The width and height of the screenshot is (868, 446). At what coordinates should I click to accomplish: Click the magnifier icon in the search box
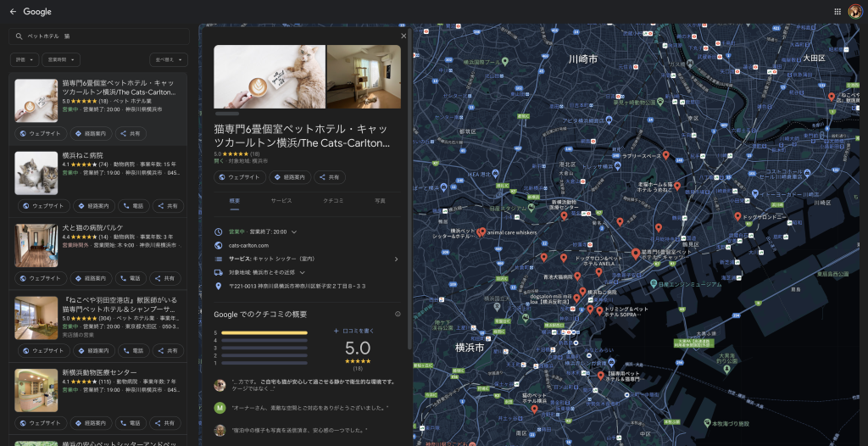[x=19, y=36]
